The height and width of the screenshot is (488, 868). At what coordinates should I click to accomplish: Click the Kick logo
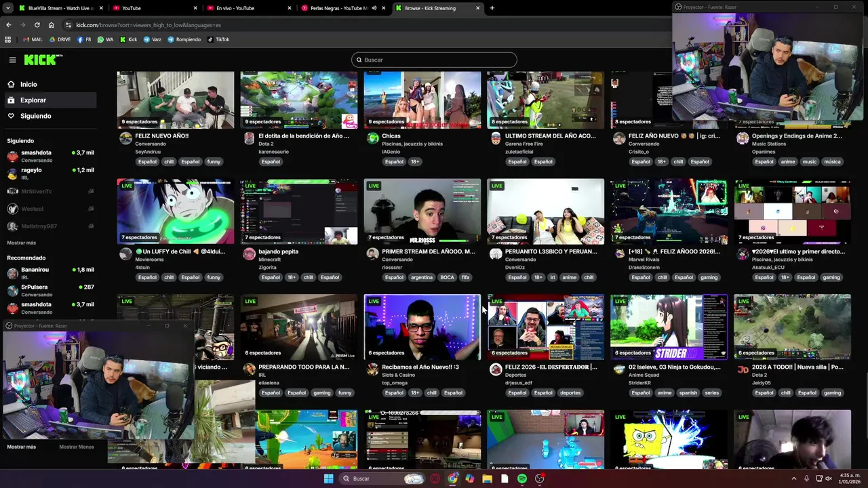click(43, 60)
